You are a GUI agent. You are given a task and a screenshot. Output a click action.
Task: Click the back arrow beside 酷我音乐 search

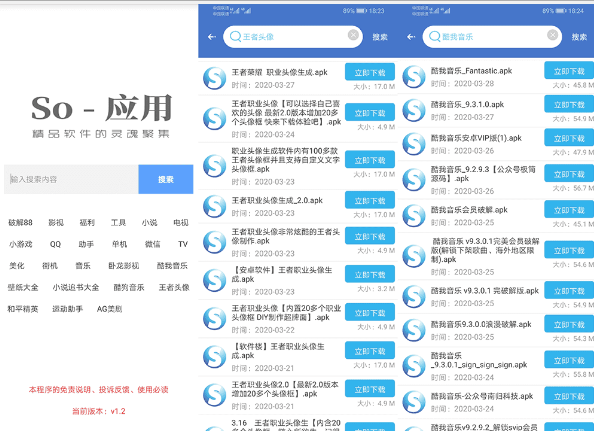click(x=411, y=37)
